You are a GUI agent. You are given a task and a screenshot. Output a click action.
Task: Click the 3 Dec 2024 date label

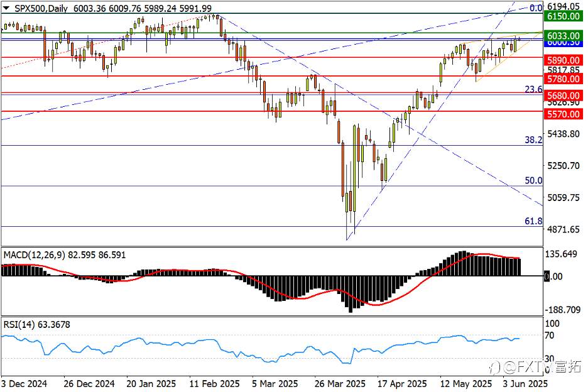[x=24, y=384]
